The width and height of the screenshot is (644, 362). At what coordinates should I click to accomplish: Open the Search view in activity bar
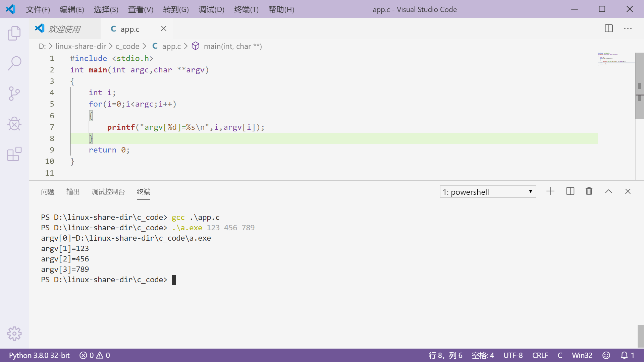pyautogui.click(x=14, y=63)
